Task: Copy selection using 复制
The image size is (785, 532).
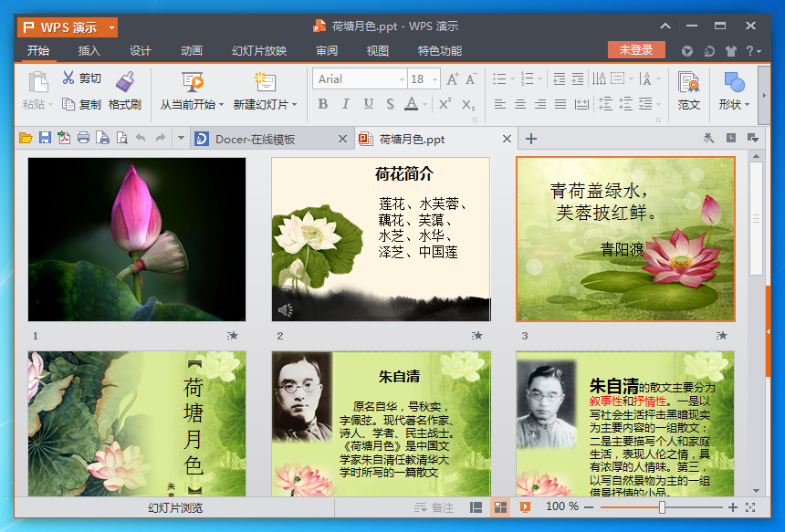Action: point(81,104)
